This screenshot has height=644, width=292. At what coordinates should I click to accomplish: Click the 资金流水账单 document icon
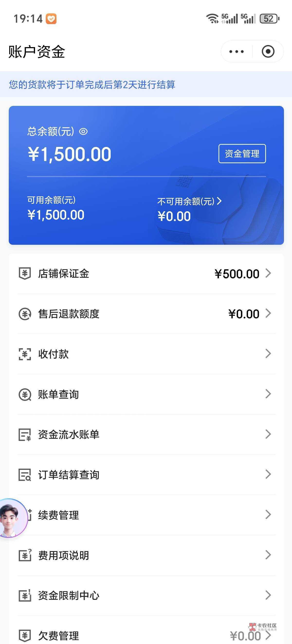tap(25, 435)
